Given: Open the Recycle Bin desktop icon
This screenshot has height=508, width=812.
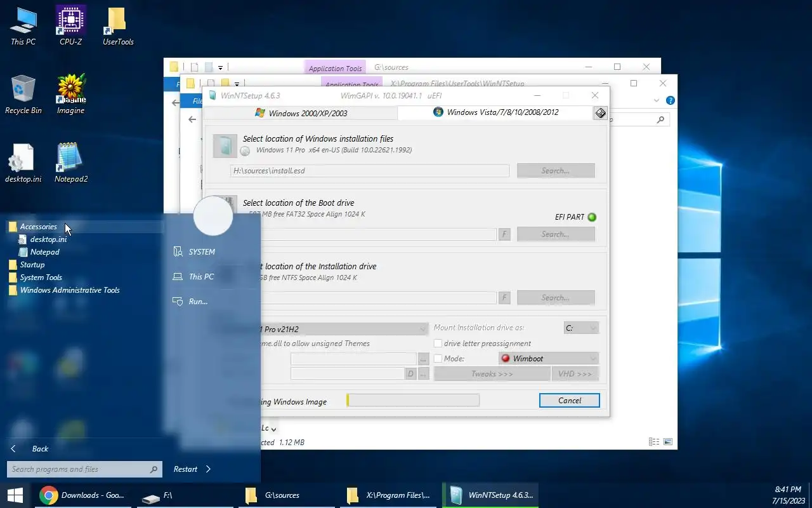Looking at the screenshot, I should (x=23, y=95).
